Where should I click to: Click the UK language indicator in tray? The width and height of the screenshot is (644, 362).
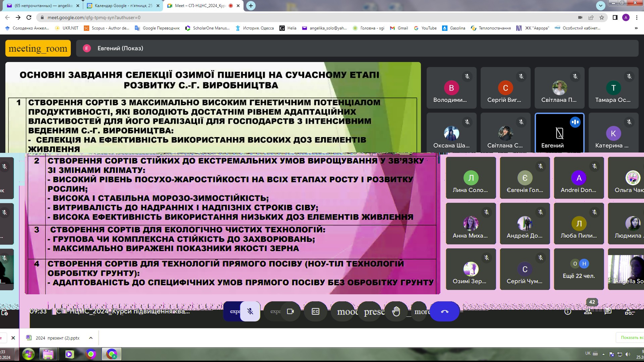tap(588, 353)
